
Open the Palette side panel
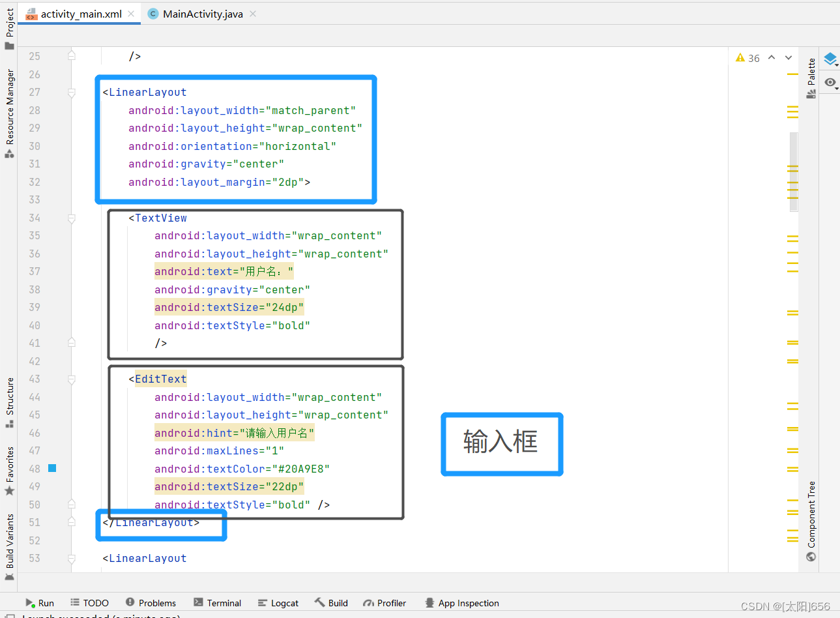[811, 78]
